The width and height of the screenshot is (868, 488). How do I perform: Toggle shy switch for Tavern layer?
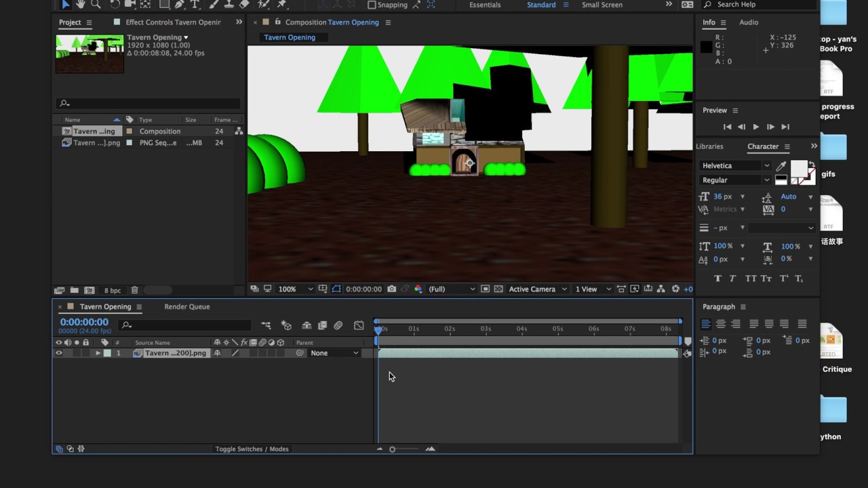(217, 353)
